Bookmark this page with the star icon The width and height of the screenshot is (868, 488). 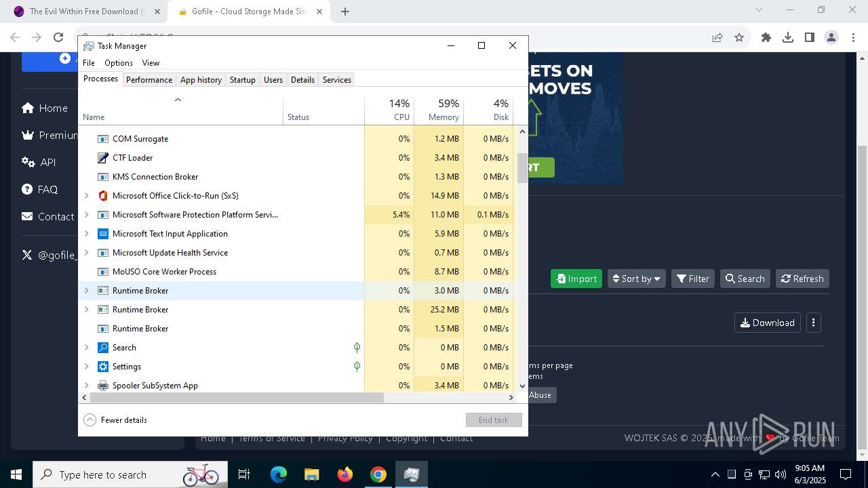coord(739,37)
